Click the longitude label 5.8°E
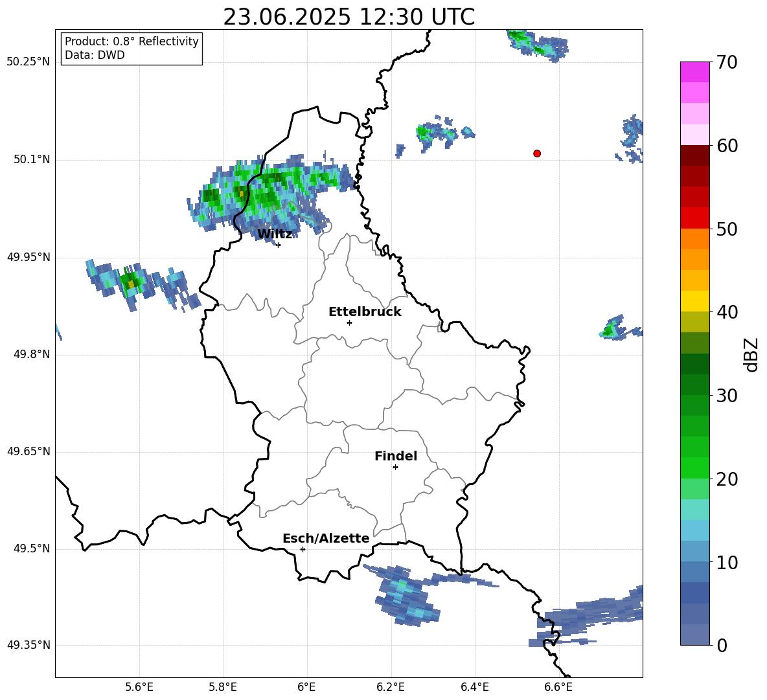The height and width of the screenshot is (700, 767). click(x=223, y=687)
